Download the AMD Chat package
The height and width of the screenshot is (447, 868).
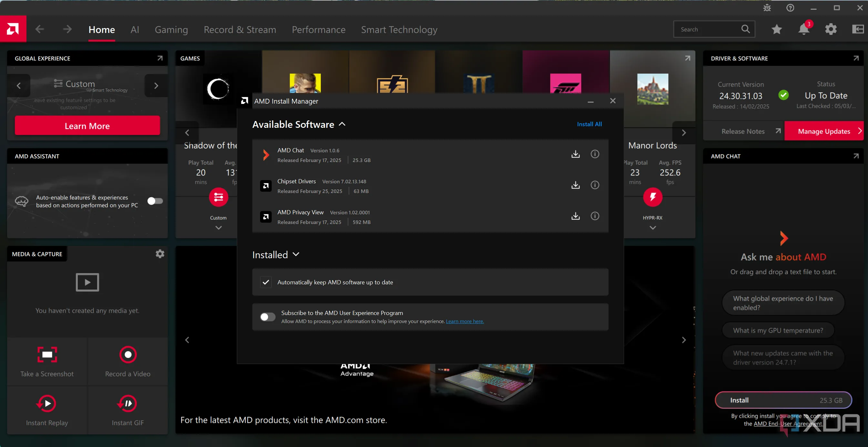(576, 154)
